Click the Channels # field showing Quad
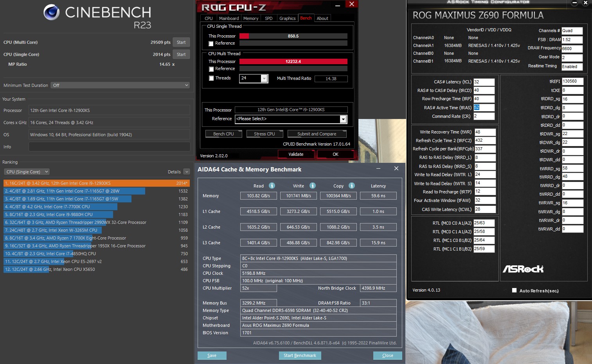This screenshot has height=364, width=592. click(572, 31)
